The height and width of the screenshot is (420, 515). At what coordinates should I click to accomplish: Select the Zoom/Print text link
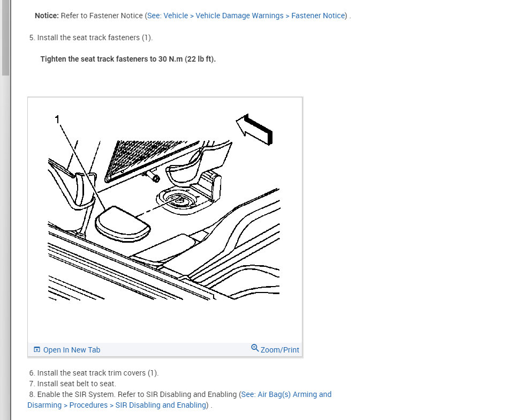click(x=280, y=350)
